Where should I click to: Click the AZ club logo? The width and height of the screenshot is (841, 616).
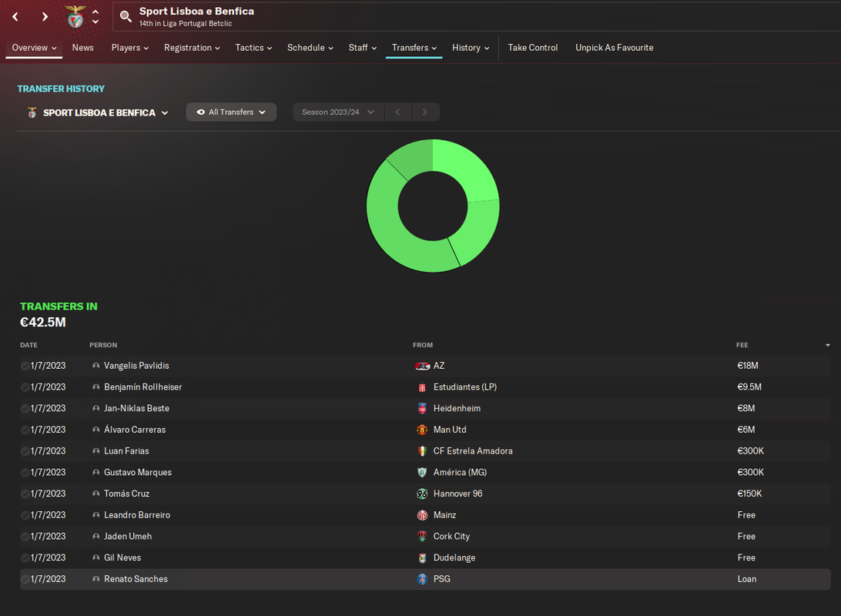point(423,367)
